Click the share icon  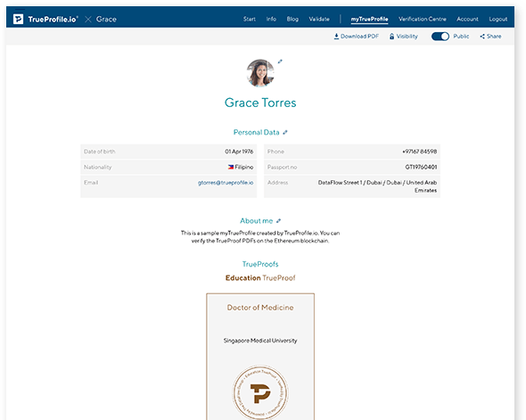click(482, 37)
